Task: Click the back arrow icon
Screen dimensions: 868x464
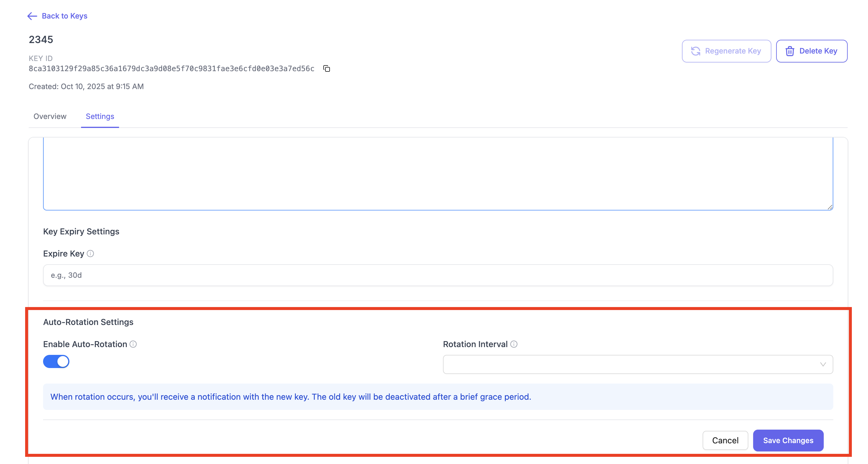Action: [32, 16]
